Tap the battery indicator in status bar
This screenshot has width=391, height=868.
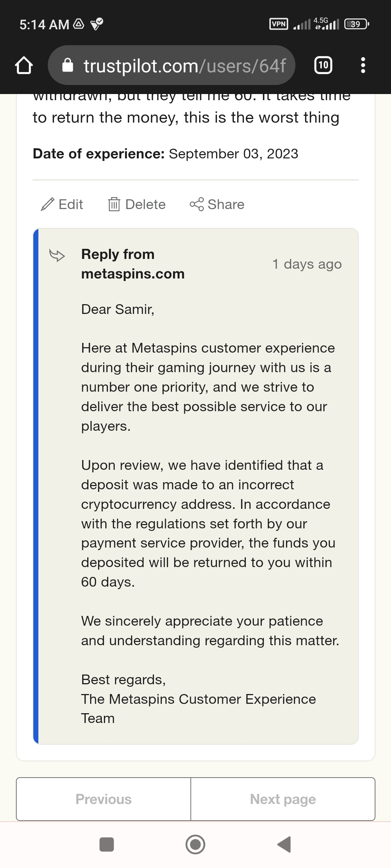click(357, 24)
